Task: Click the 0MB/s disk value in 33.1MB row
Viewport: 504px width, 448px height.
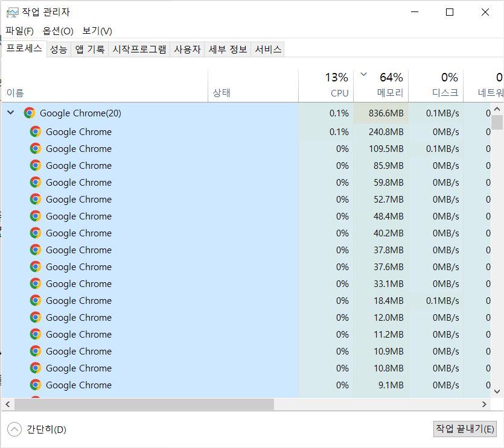Action: point(445,283)
